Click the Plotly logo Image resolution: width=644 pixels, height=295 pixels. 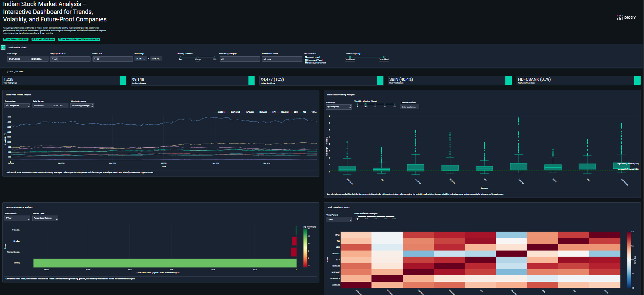[626, 17]
